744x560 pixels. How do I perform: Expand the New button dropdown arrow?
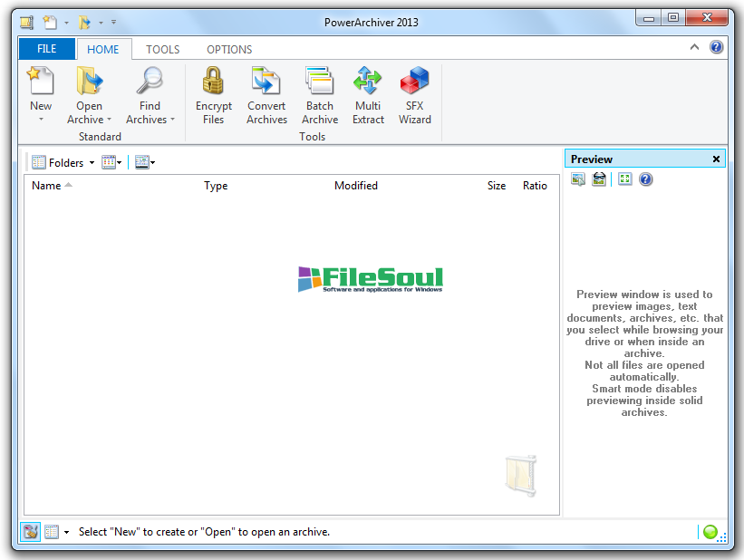pos(41,119)
